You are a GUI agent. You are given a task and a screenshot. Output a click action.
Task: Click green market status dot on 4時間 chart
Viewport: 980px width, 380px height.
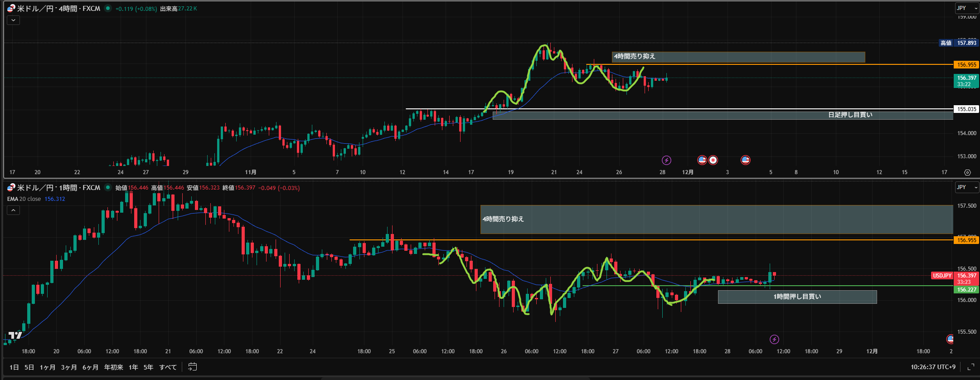click(x=108, y=8)
